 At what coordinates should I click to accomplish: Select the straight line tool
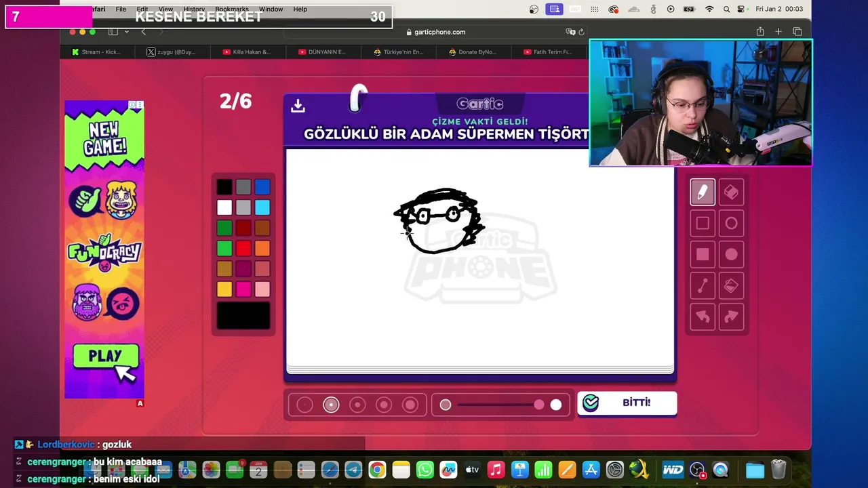(x=703, y=286)
